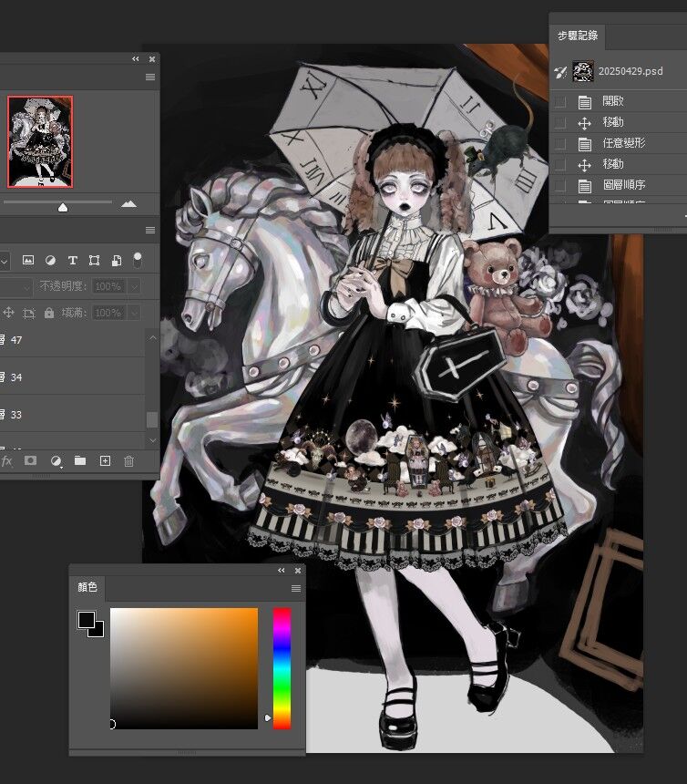Switch to the 步驟記錄 History tab

point(577,36)
